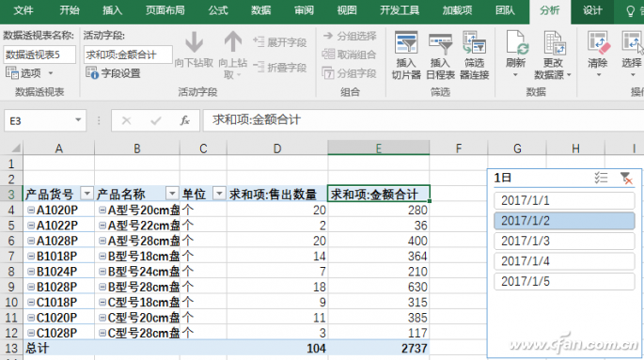The image size is (644, 360).
Task: Select slicer item 2017/1/5
Action: point(564,282)
